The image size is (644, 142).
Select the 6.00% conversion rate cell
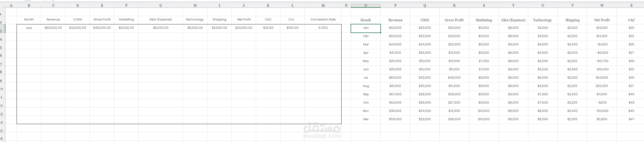(x=323, y=28)
